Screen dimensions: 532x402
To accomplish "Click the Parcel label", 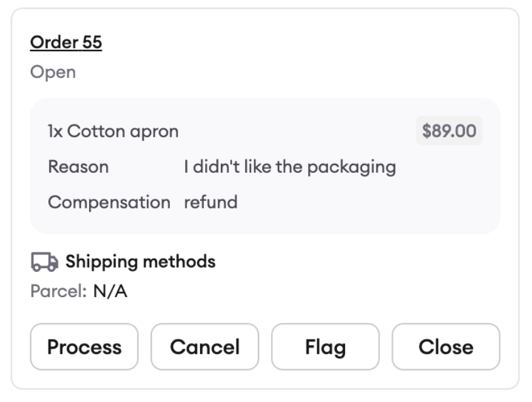I will pos(59,291).
